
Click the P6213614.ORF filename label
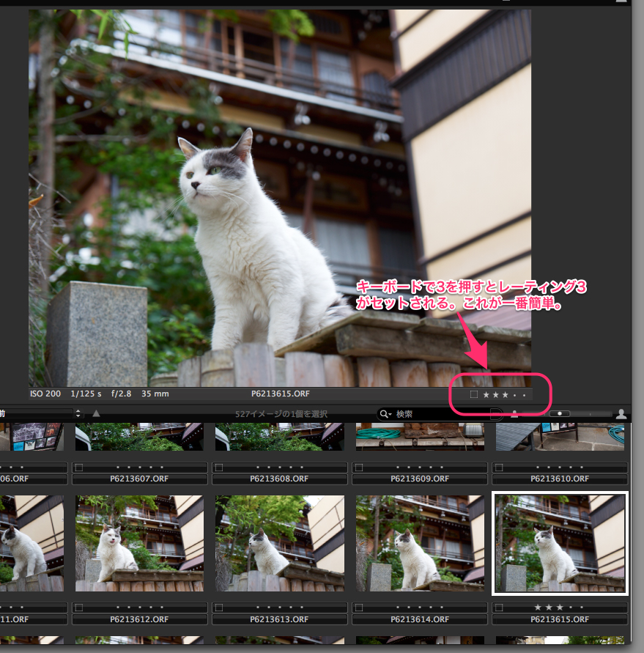[x=418, y=619]
